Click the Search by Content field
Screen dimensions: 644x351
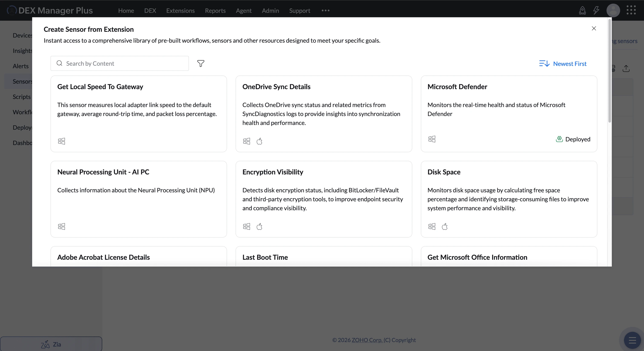pos(119,63)
